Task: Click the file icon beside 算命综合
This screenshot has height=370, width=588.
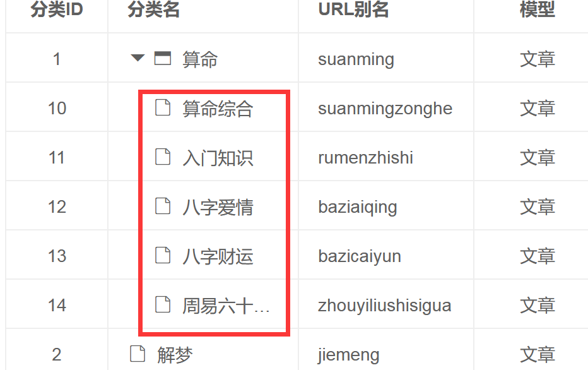Action: (163, 107)
